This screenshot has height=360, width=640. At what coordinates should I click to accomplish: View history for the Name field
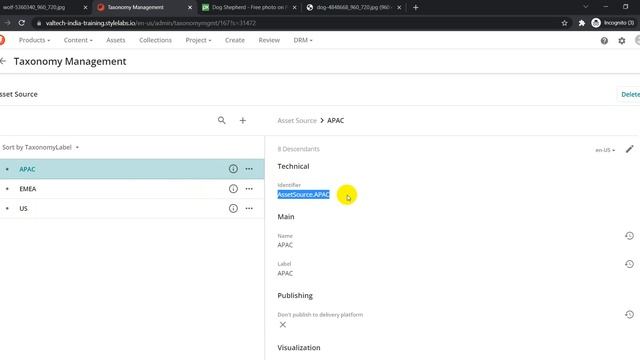coord(629,236)
